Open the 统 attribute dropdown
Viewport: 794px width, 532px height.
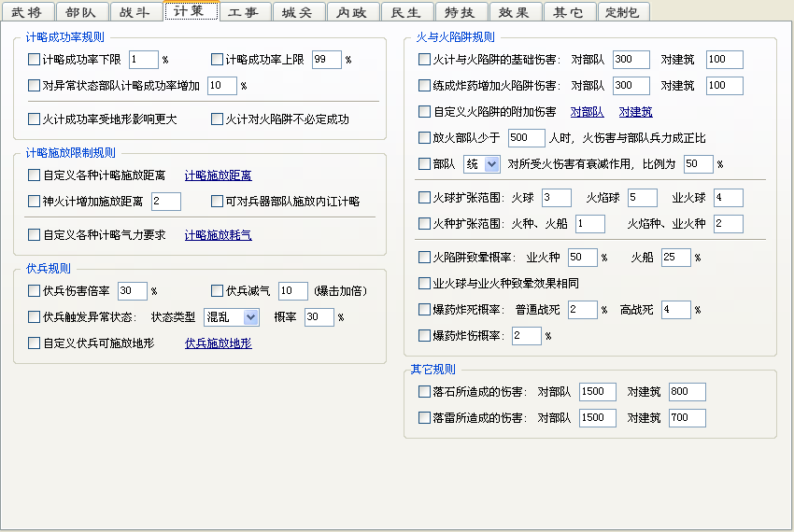click(482, 164)
